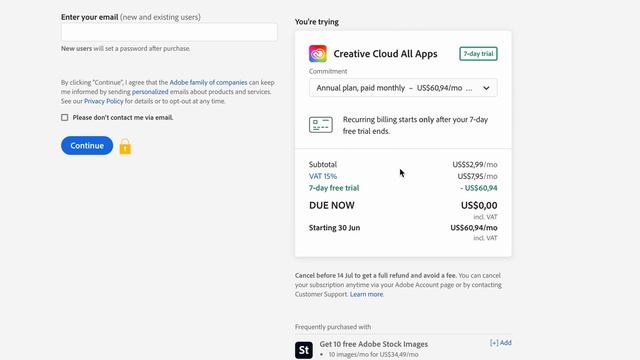Add Adobe Stock images to the order
640x360 pixels.
tap(501, 343)
